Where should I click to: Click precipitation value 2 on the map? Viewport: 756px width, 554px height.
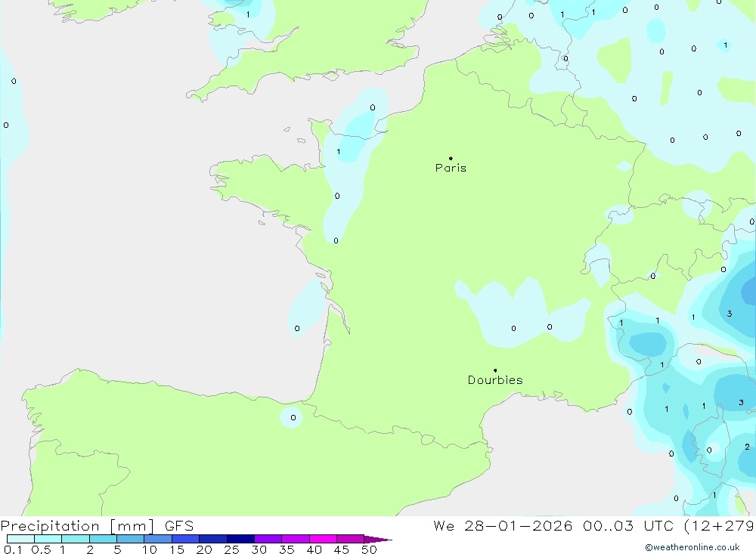pos(747,447)
